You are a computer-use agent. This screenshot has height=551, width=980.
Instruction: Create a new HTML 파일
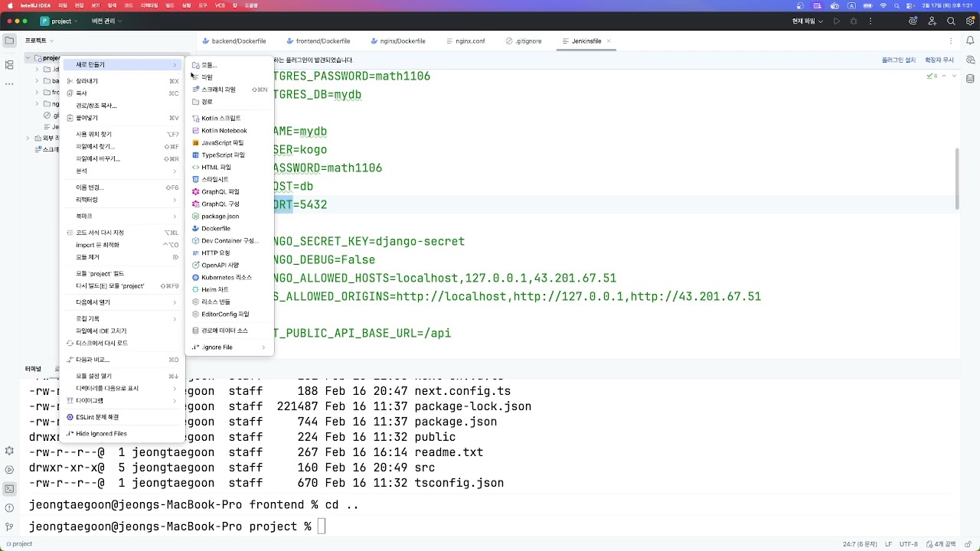[230, 167]
